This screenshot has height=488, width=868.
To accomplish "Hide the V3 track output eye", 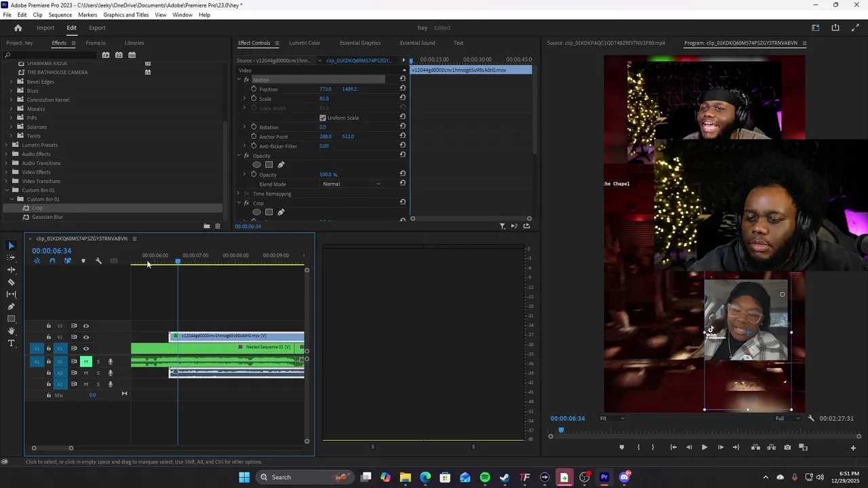I will point(85,326).
